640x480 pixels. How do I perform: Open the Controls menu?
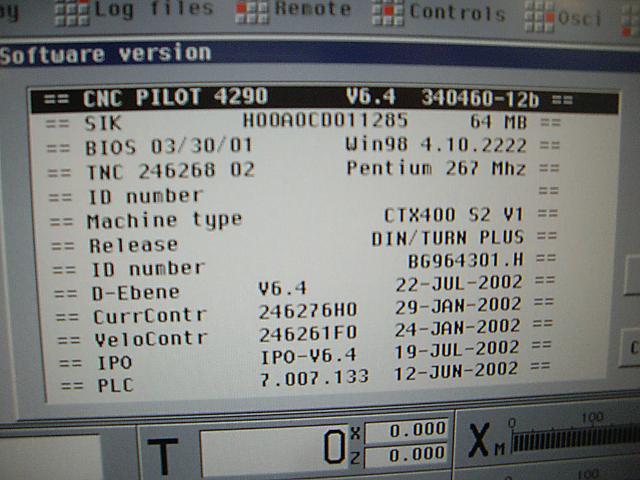[x=457, y=14]
